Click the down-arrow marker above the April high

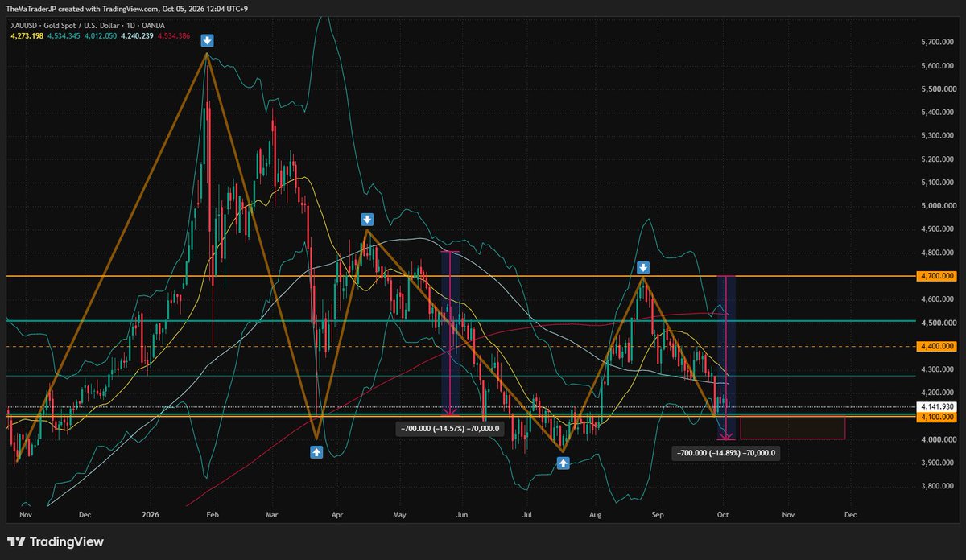367,219
